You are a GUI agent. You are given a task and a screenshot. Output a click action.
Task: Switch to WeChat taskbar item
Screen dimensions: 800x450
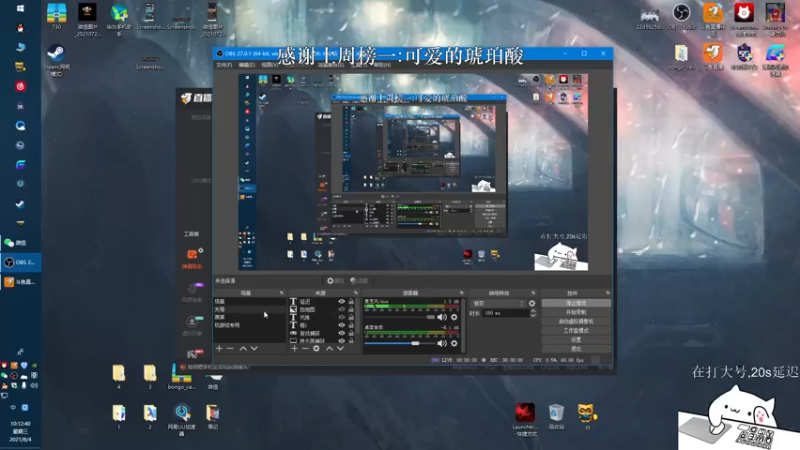pyautogui.click(x=20, y=243)
